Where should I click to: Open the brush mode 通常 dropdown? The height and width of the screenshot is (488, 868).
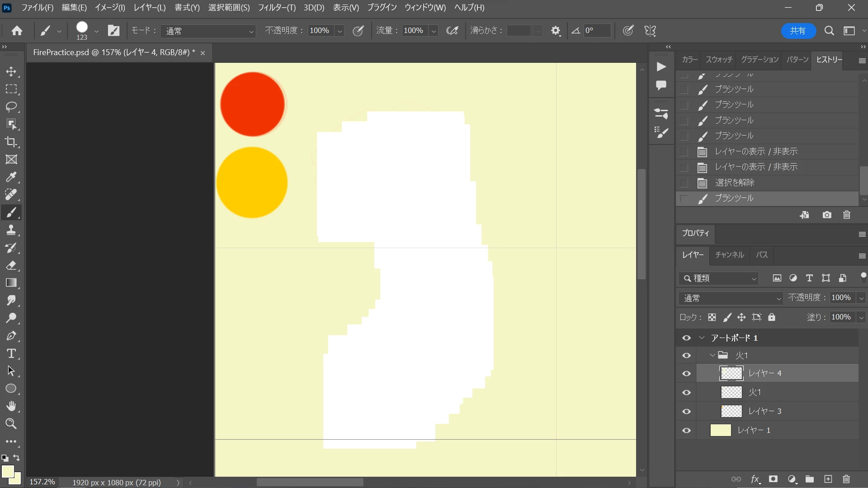click(x=208, y=31)
